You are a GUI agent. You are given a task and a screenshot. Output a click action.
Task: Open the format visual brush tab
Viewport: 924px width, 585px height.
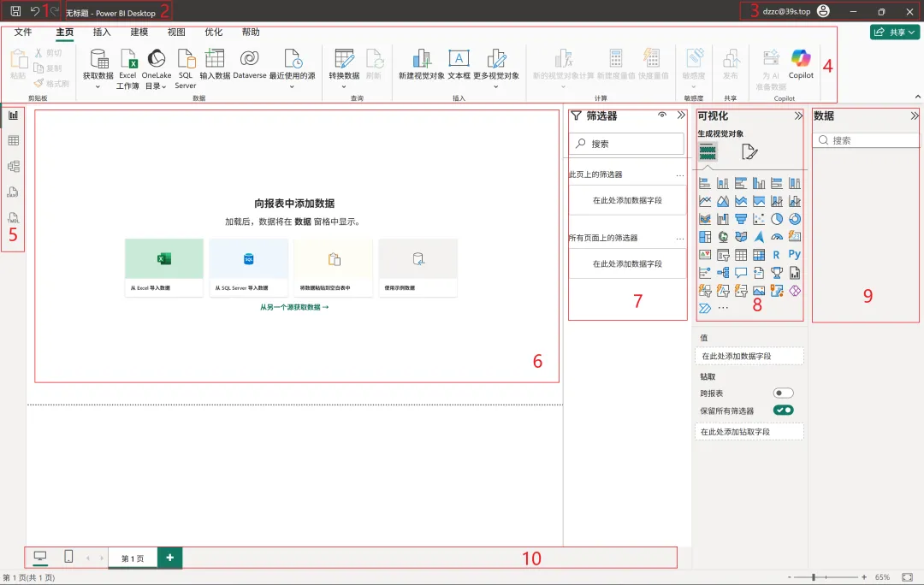click(749, 152)
